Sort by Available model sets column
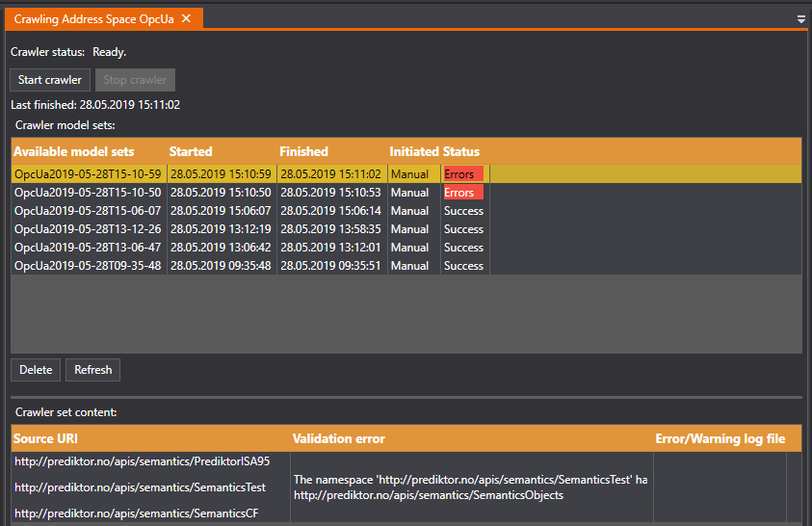 point(74,151)
